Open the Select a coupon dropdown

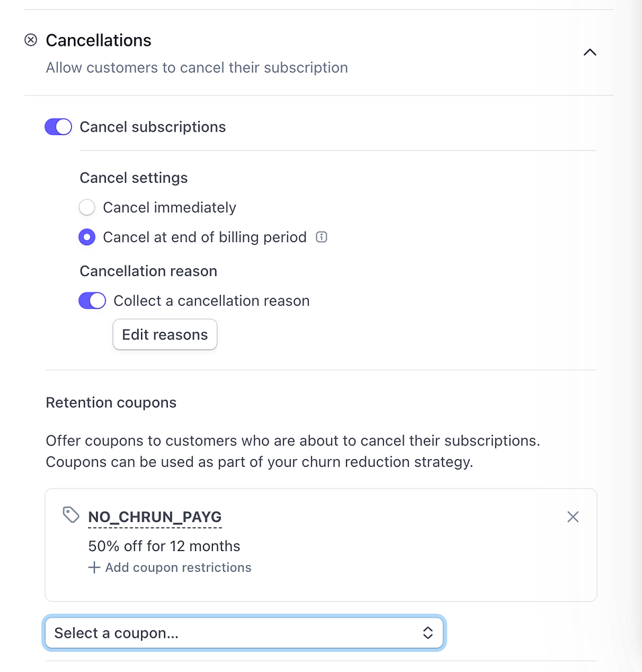pos(235,633)
